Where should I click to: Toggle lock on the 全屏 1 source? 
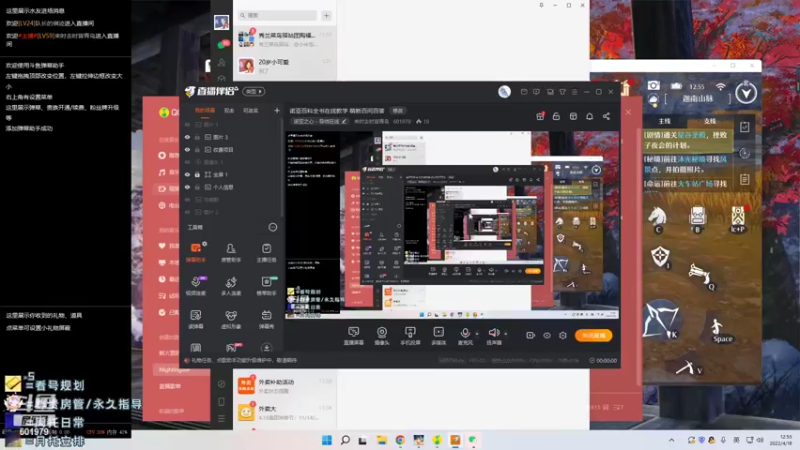click(197, 174)
